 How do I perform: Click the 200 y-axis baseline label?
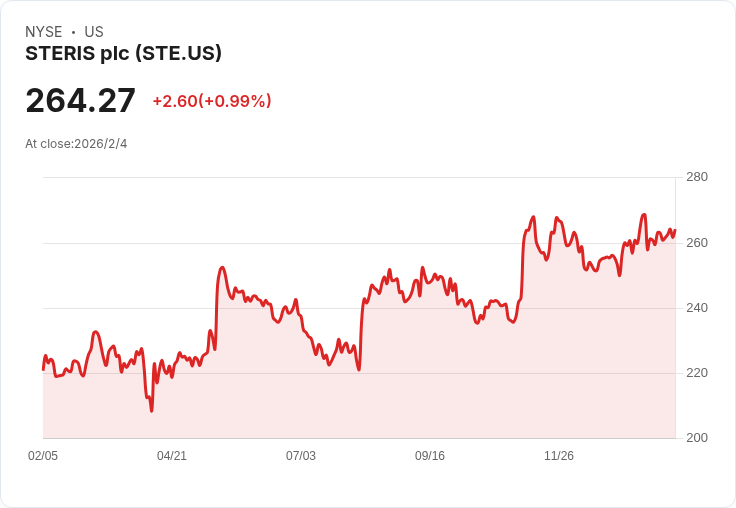(696, 438)
